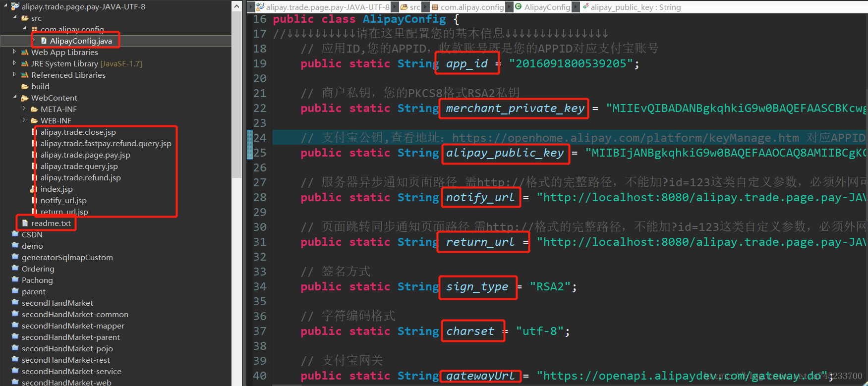This screenshot has width=868, height=386.
Task: Click the openhome.alipay.com keyManage URL comment
Action: point(626,138)
